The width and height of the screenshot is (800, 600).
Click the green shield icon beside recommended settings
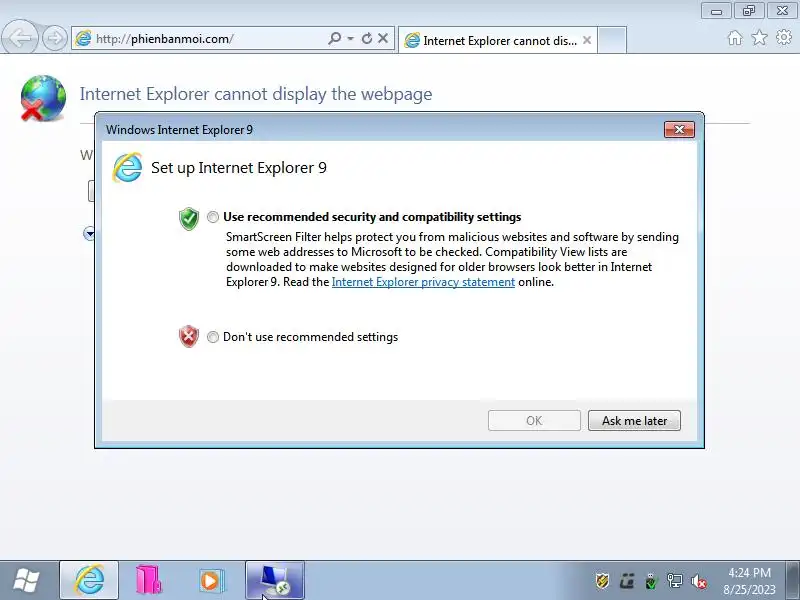coord(189,218)
